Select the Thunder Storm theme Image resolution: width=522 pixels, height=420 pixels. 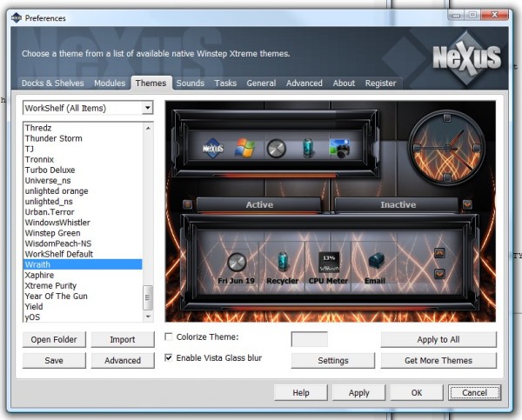pyautogui.click(x=83, y=138)
